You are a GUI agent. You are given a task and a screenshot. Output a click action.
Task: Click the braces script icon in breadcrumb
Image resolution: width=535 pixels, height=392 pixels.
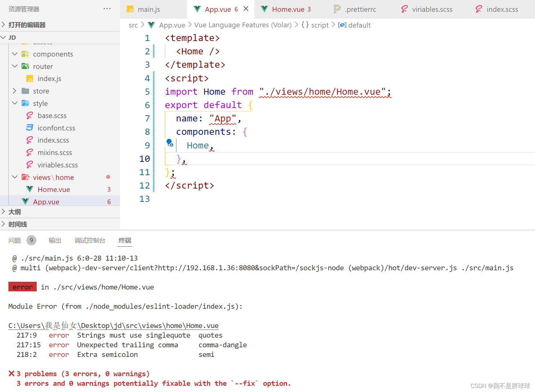(x=305, y=25)
